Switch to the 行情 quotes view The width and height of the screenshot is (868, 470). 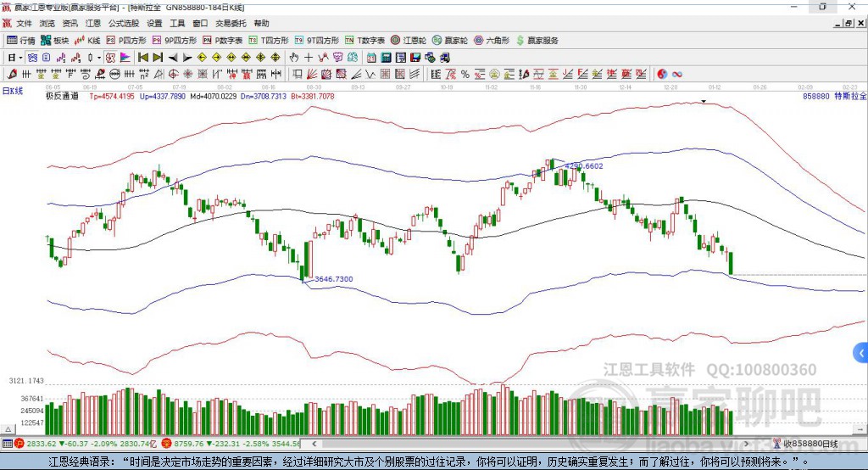pos(21,41)
